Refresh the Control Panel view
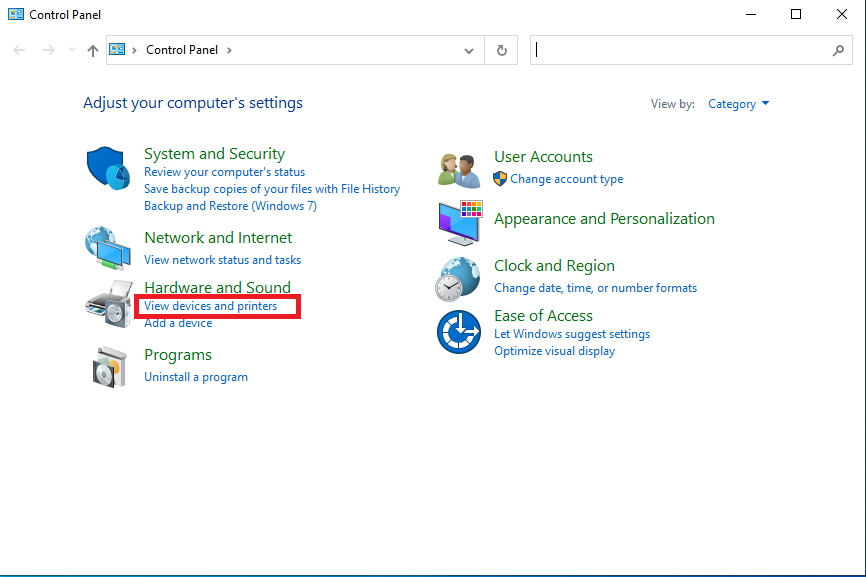This screenshot has width=866, height=577. coord(502,50)
